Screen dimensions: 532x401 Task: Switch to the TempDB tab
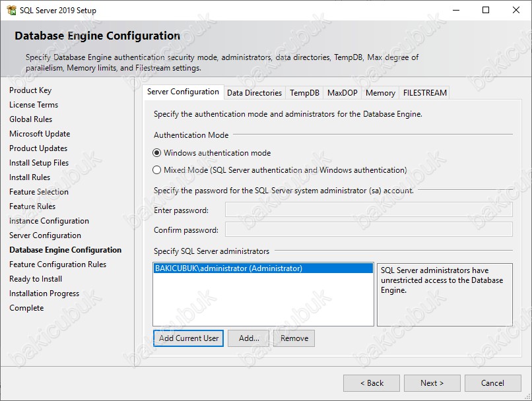(x=304, y=93)
